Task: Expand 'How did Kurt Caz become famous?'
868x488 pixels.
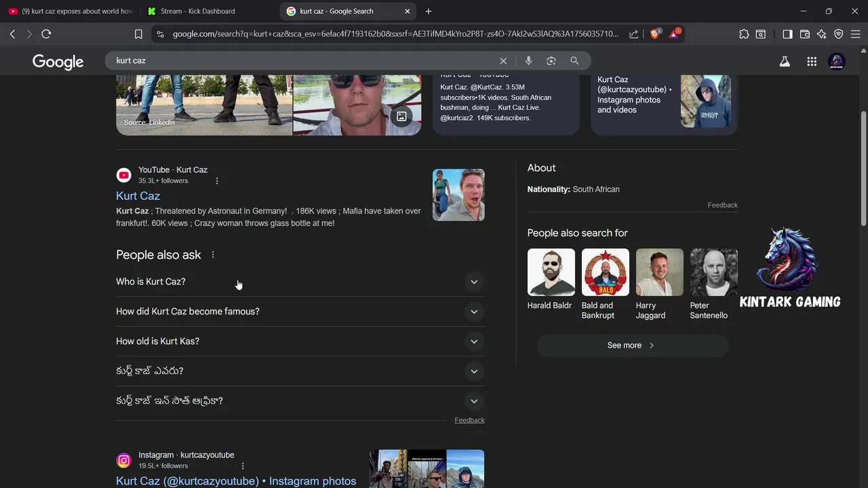Action: click(300, 312)
